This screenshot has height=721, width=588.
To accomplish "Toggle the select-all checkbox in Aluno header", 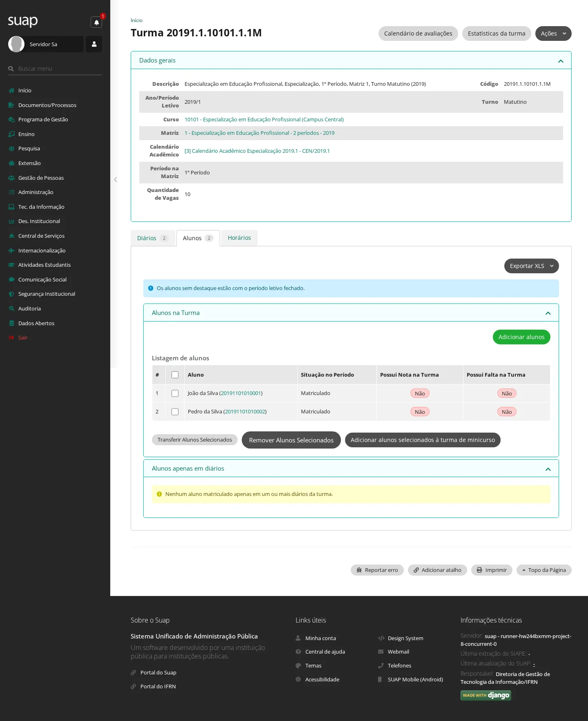I will coord(175,375).
